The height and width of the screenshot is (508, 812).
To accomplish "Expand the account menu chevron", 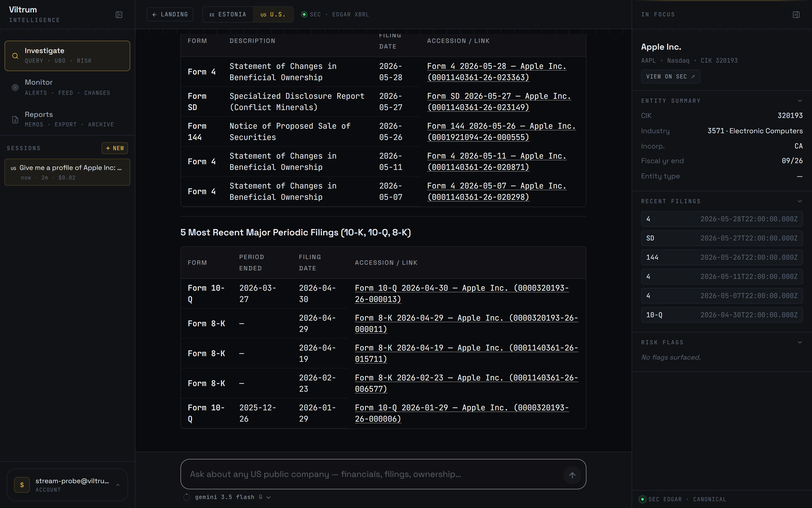I will [118, 485].
